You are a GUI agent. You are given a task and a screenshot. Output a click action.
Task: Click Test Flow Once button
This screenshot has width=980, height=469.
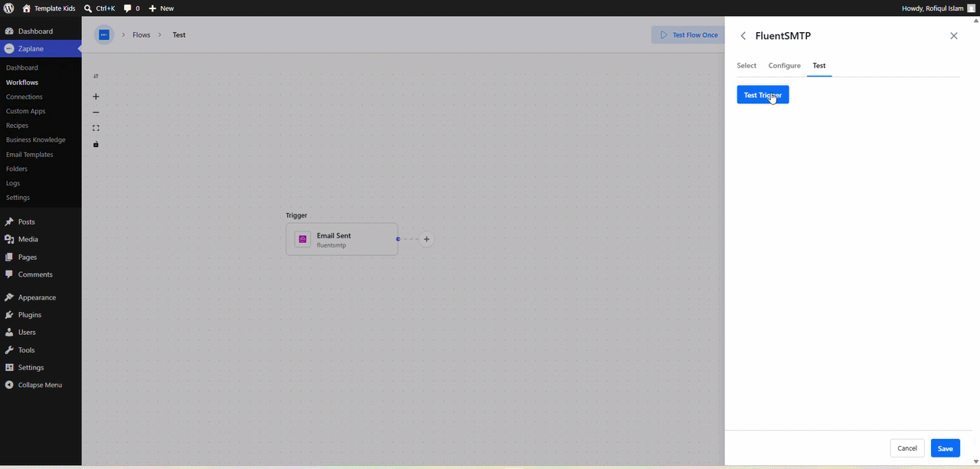click(688, 34)
